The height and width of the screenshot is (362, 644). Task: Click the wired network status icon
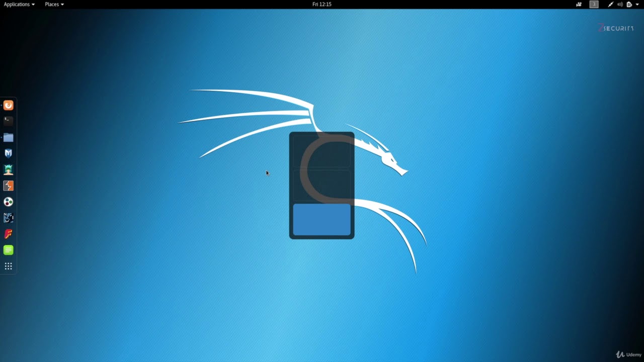click(610, 4)
